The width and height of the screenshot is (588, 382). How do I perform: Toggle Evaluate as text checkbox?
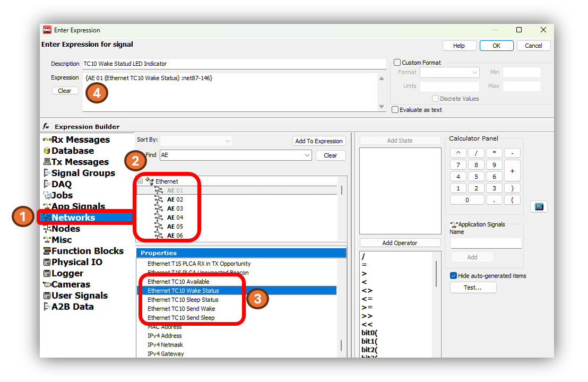pyautogui.click(x=395, y=110)
